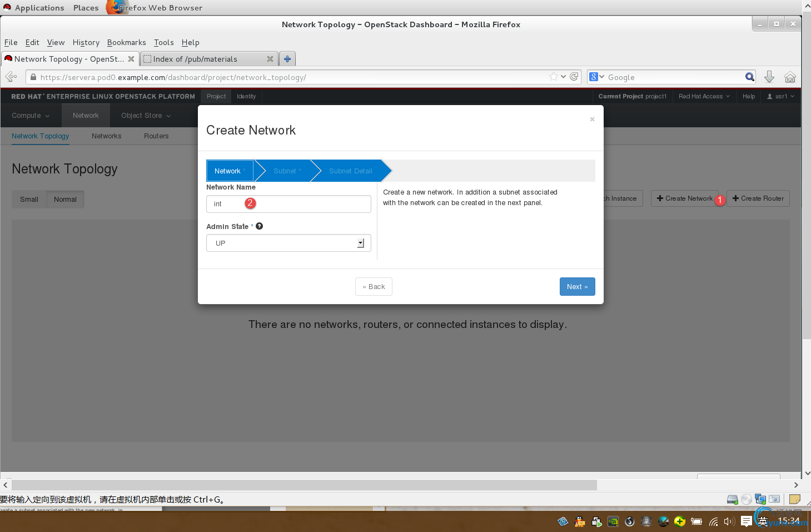Screen dimensions: 811x532
Task: Click the browser back arrow button
Action: pyautogui.click(x=11, y=77)
